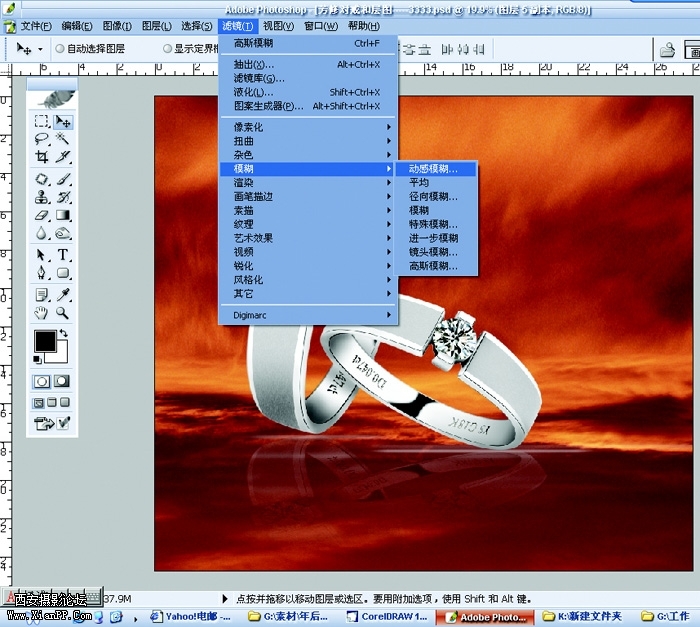
Task: Choose 高斯模糊... in blur submenu
Action: (x=437, y=266)
